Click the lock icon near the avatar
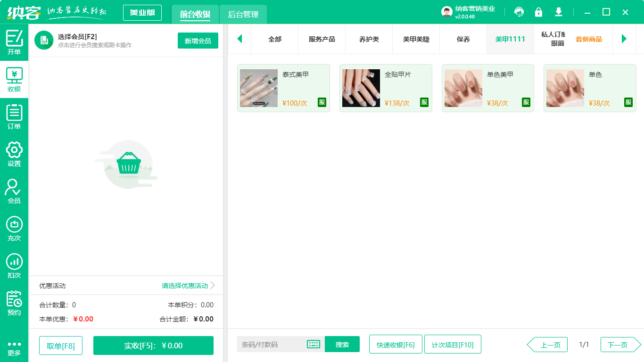 (538, 12)
